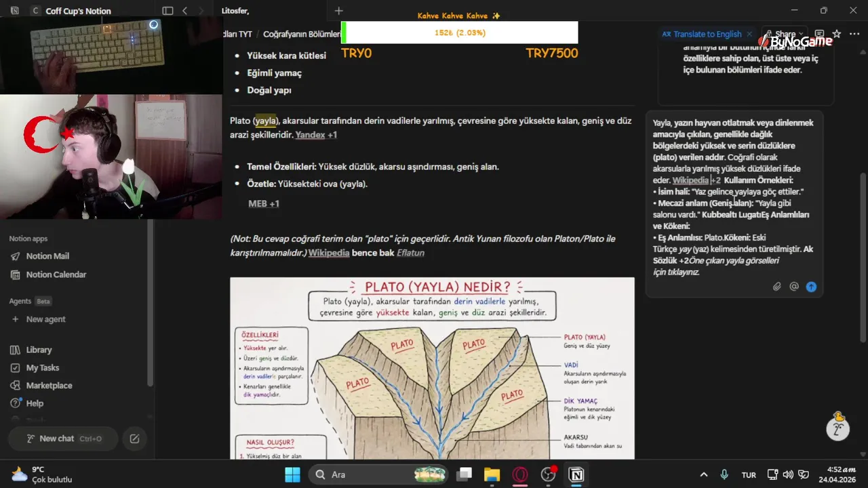Click the Doğal yapı bullet
Image resolution: width=868 pixels, height=488 pixels.
[x=269, y=90]
